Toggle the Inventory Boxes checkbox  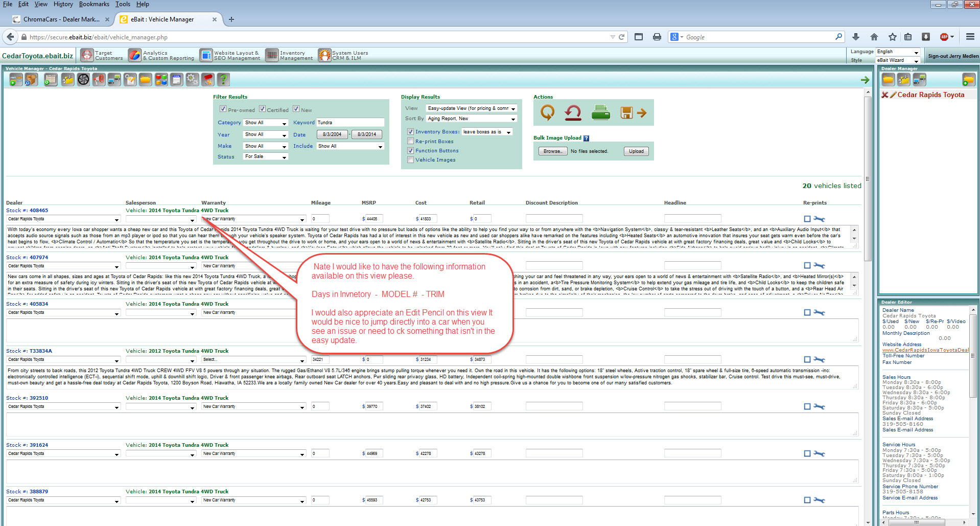click(x=410, y=132)
